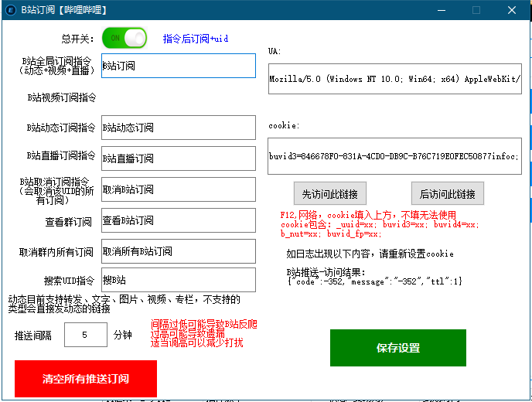Click the UA text field with Mozilla/5.0
This screenshot has height=402, width=532.
pyautogui.click(x=395, y=79)
